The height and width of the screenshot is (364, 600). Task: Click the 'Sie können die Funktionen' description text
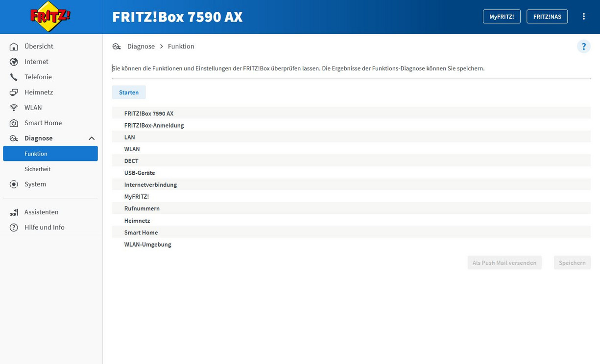click(298, 68)
